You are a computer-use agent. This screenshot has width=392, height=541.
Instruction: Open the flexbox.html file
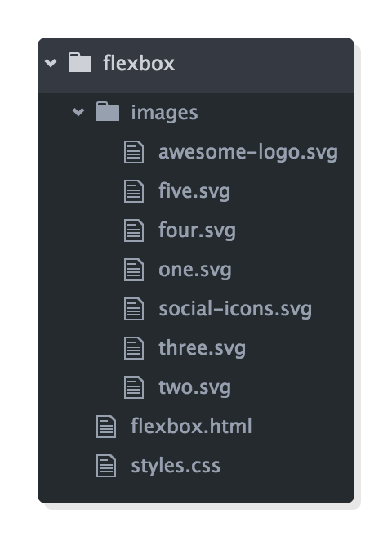[191, 427]
